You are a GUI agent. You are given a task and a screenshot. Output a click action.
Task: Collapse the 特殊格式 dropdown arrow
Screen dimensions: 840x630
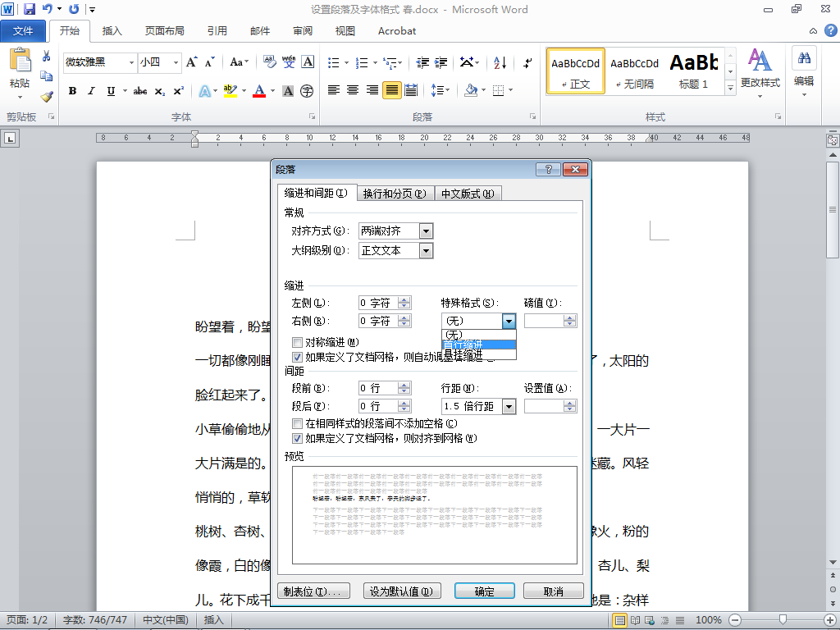tap(509, 321)
